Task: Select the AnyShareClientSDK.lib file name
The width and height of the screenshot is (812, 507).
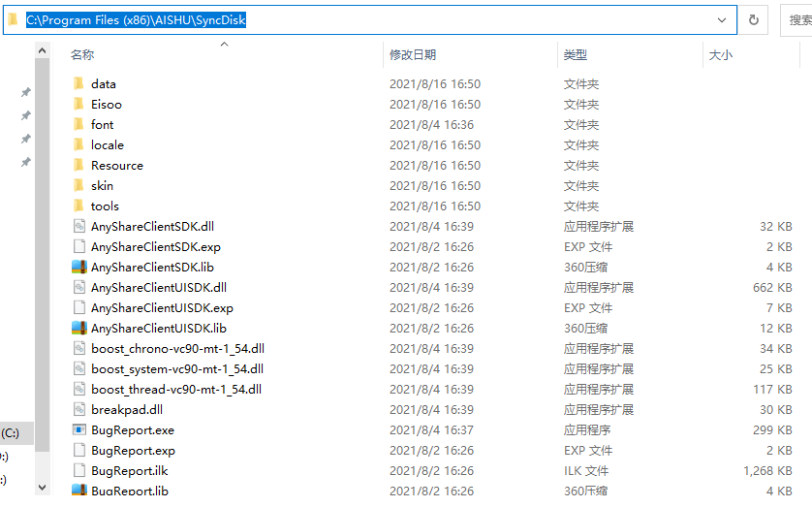Action: [152, 268]
